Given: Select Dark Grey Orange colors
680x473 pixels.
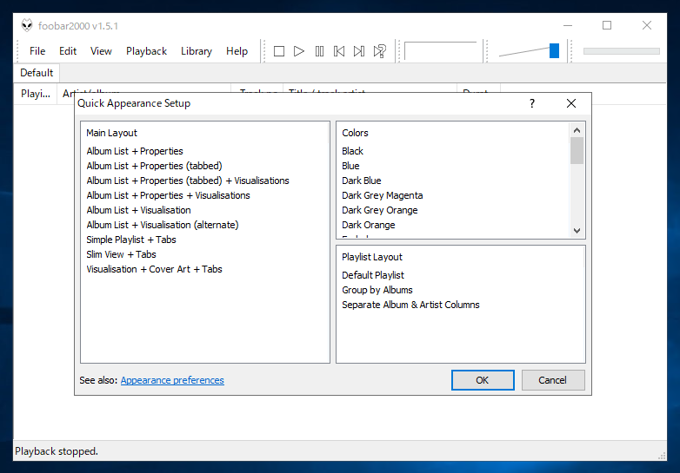Looking at the screenshot, I should tap(380, 210).
